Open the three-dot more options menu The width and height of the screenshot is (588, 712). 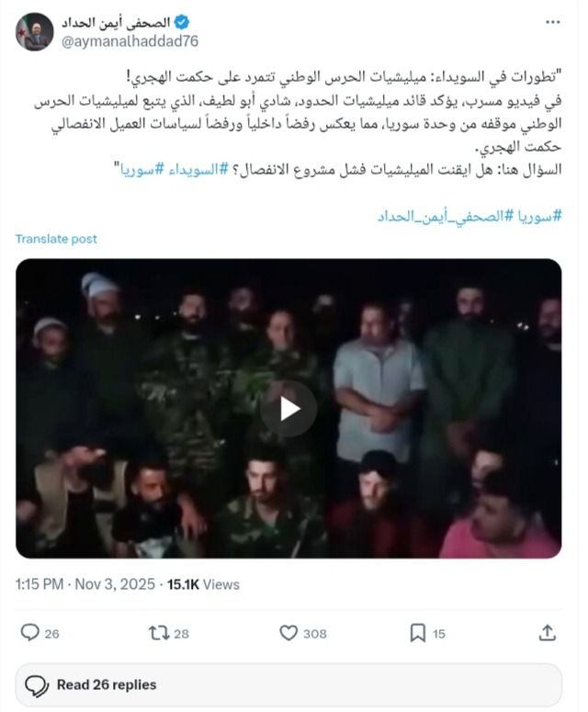coord(552,22)
